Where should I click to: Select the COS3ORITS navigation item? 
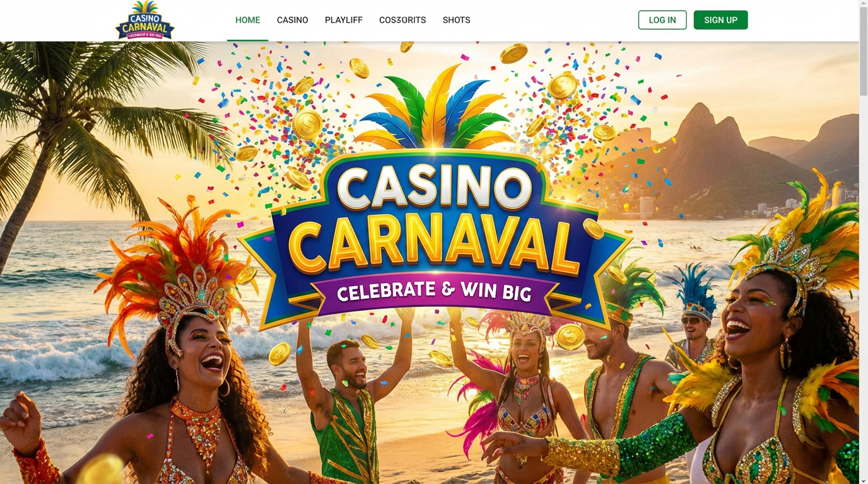click(402, 20)
